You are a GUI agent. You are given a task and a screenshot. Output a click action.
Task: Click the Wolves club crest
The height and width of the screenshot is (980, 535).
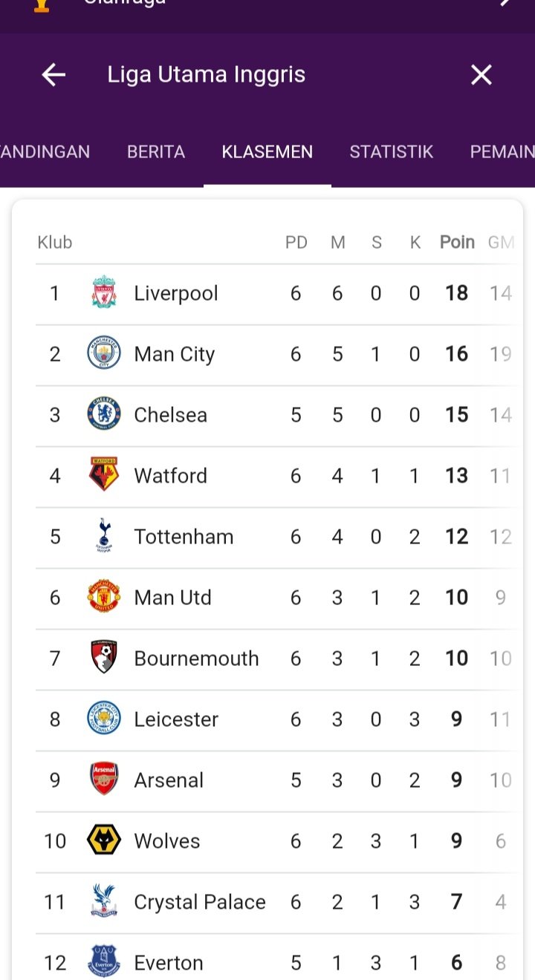[x=104, y=840]
